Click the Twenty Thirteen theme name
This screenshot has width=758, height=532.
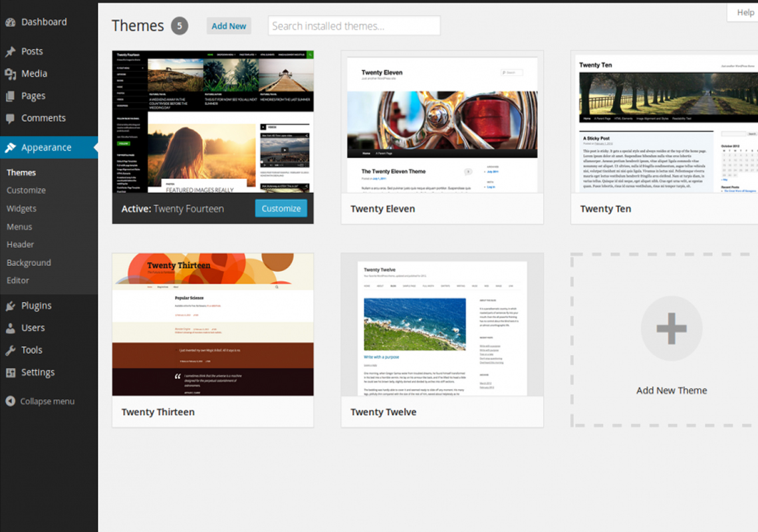click(x=158, y=412)
